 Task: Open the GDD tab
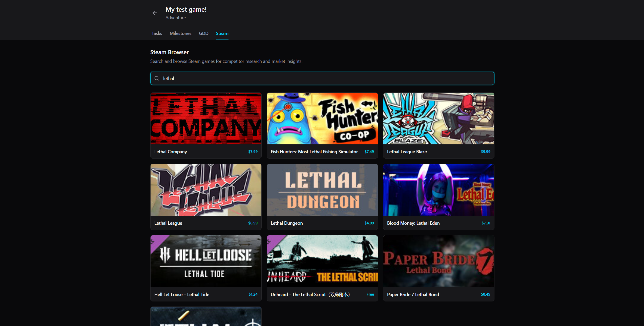[x=203, y=33]
